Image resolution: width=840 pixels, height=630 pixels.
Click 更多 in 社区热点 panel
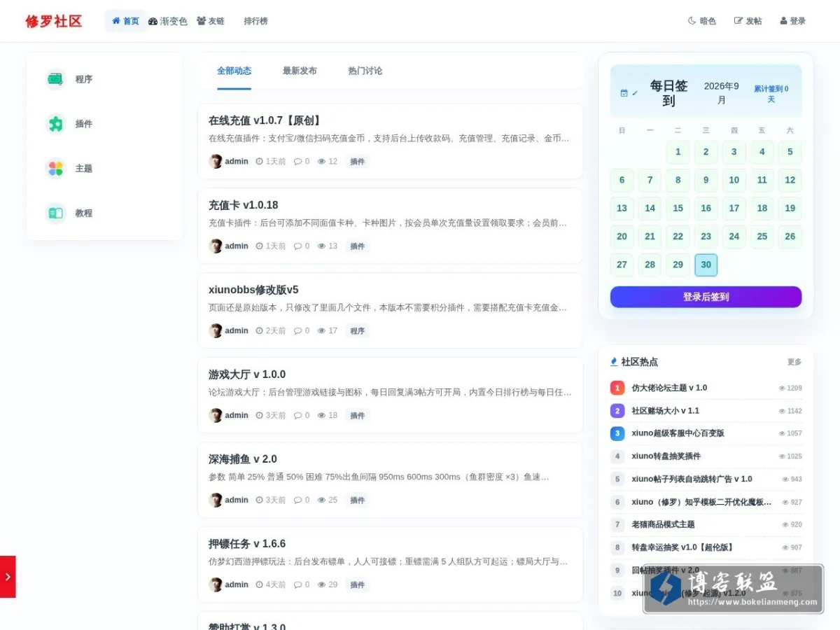pos(794,363)
